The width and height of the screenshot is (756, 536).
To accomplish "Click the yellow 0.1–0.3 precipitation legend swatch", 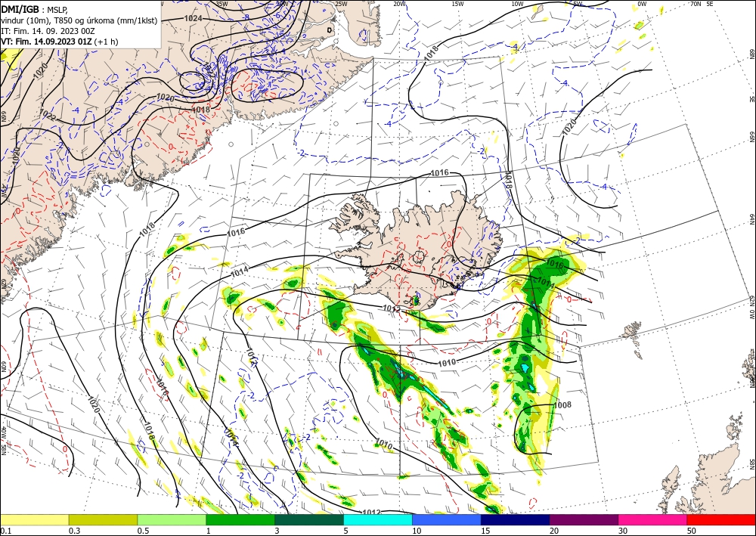I will (x=34, y=519).
